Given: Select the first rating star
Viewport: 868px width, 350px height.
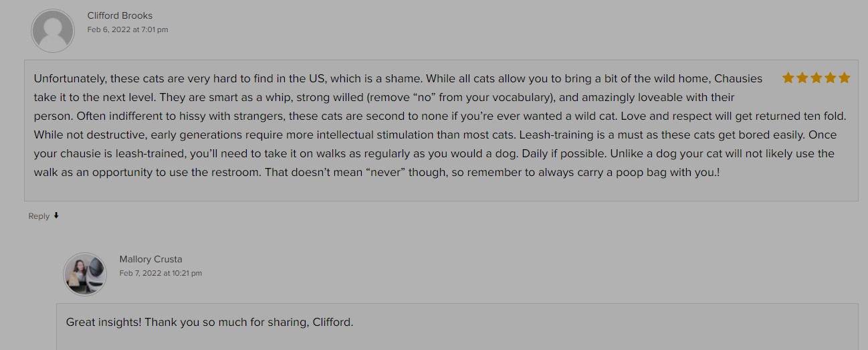Looking at the screenshot, I should click(788, 78).
